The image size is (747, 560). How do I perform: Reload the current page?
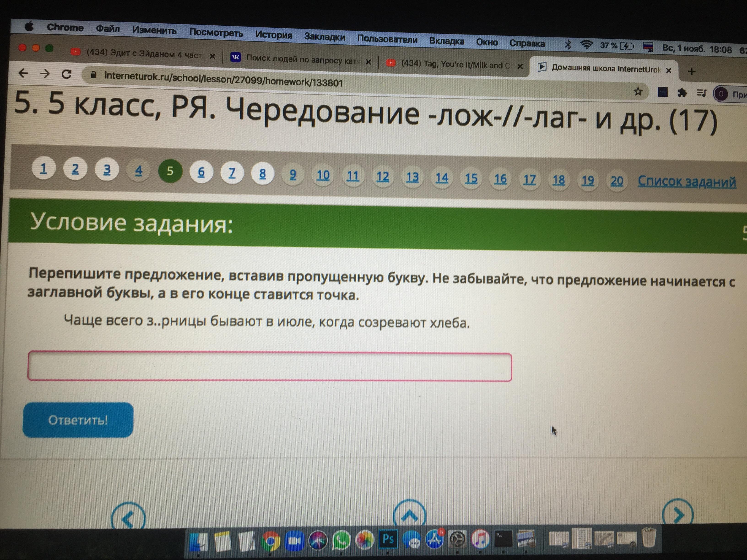coord(67,74)
